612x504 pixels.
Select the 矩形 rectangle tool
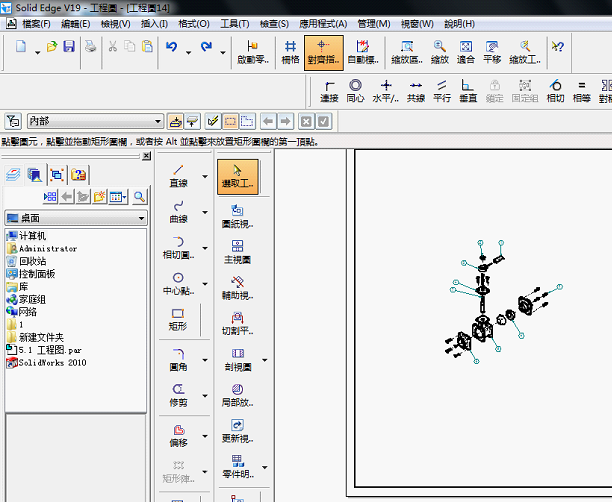178,319
